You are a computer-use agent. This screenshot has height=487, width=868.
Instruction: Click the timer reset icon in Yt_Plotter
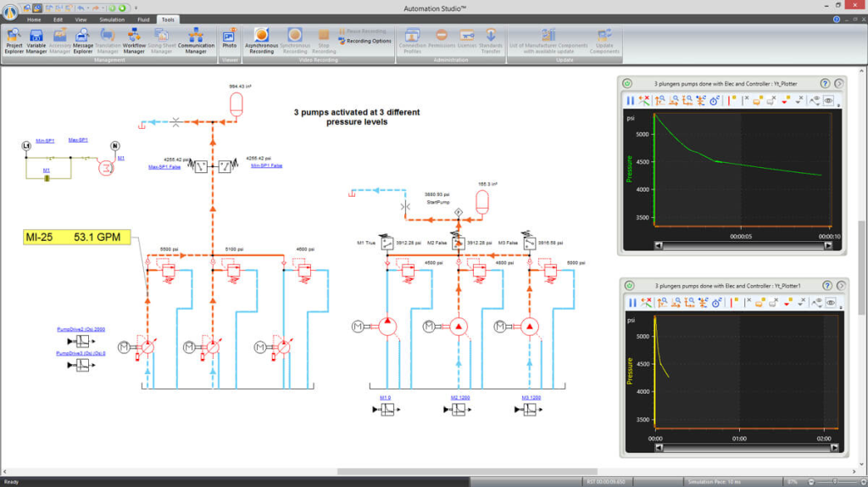click(x=715, y=100)
